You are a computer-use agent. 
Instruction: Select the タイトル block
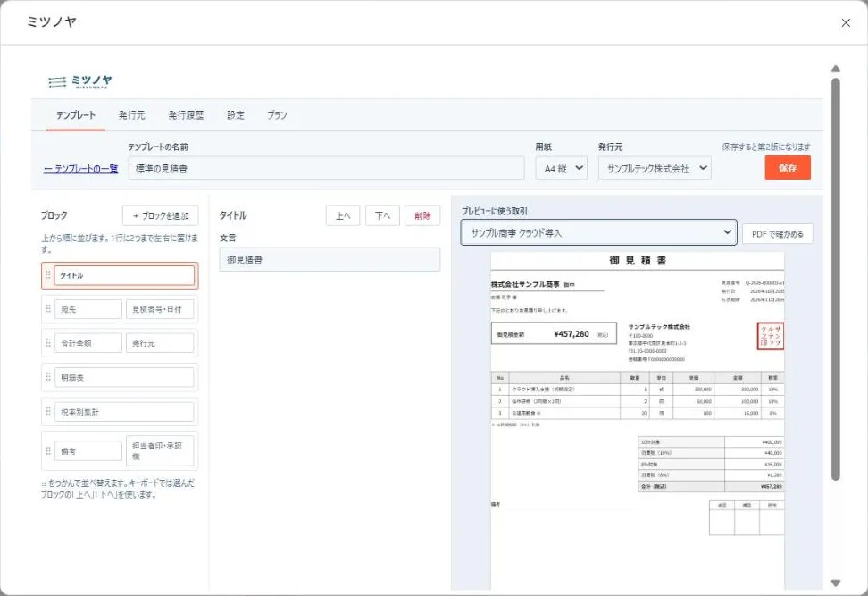(124, 275)
